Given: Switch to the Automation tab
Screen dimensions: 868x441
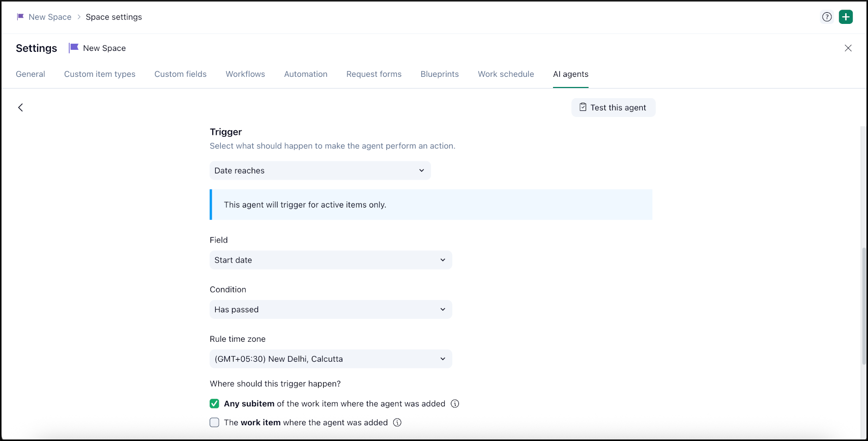Looking at the screenshot, I should (x=305, y=74).
